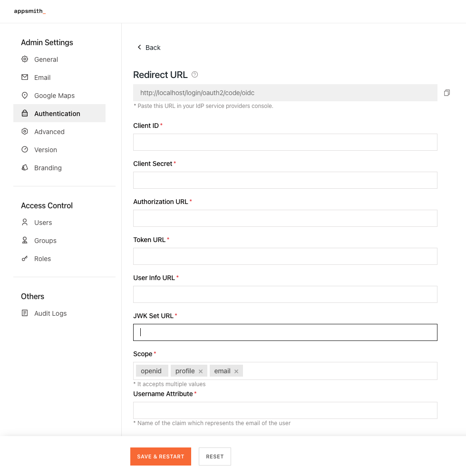Open the Branding paint icon

(25, 167)
